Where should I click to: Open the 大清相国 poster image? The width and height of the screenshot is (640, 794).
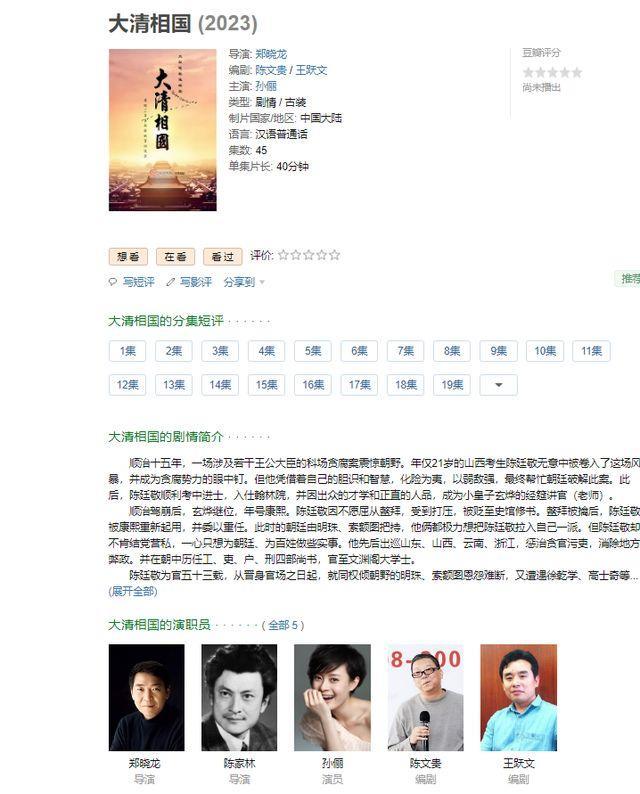(x=163, y=130)
